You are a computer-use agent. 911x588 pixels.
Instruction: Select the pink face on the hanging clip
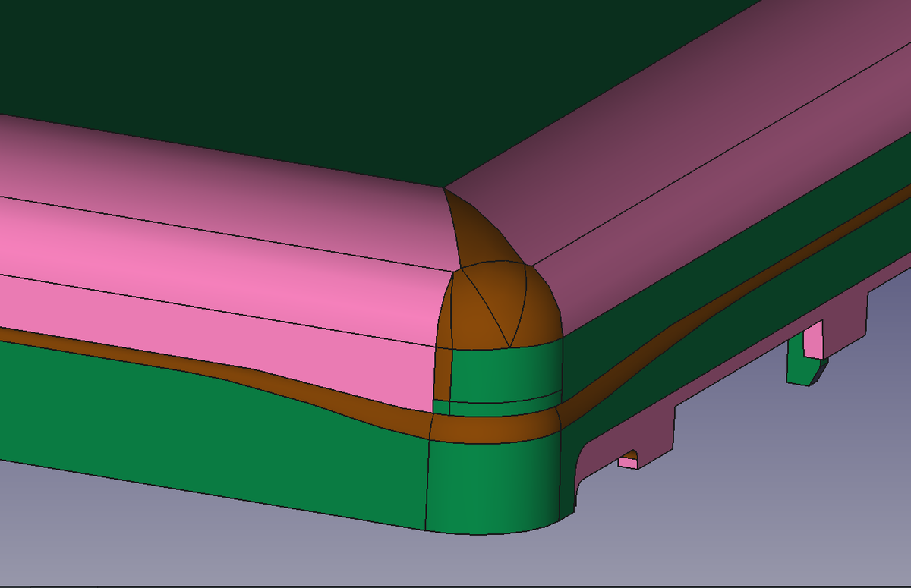813,339
